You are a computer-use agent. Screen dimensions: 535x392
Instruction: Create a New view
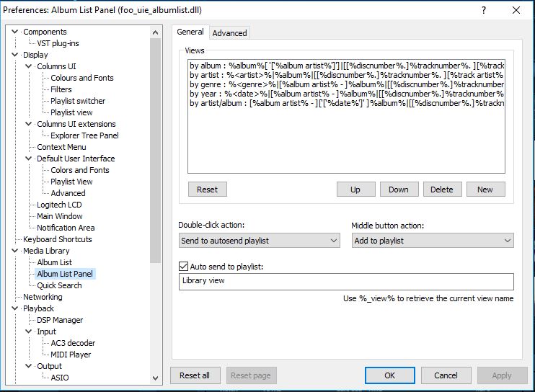(485, 190)
